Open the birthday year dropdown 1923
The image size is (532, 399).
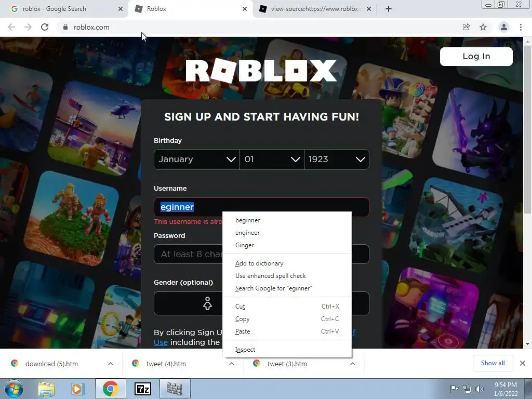coord(337,159)
